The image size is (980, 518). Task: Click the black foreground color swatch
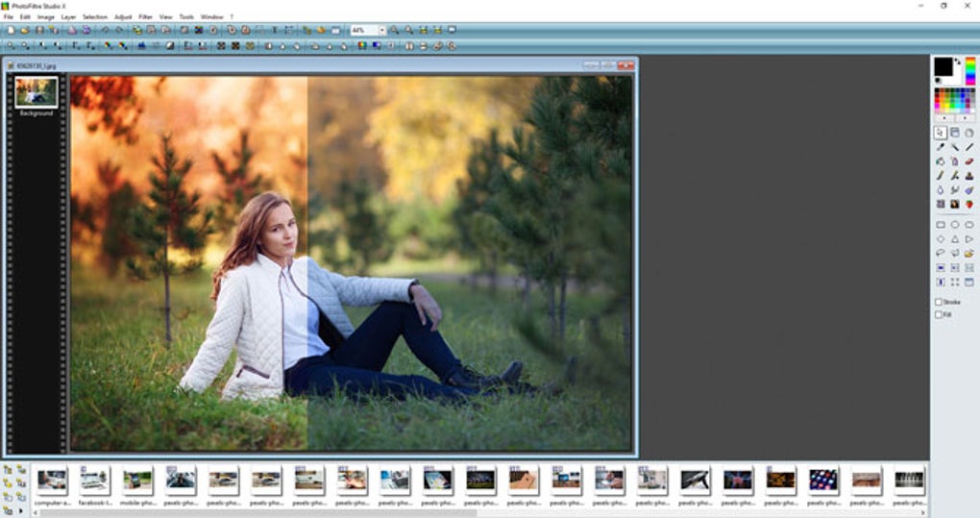943,66
